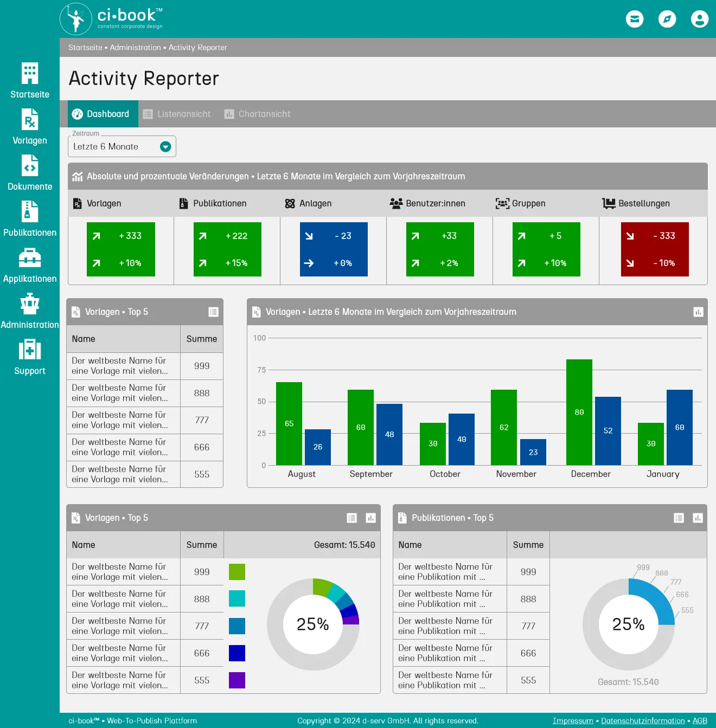Viewport: 716px width, 728px height.
Task: Expand the Zeitraum dropdown arrow
Action: tap(165, 146)
